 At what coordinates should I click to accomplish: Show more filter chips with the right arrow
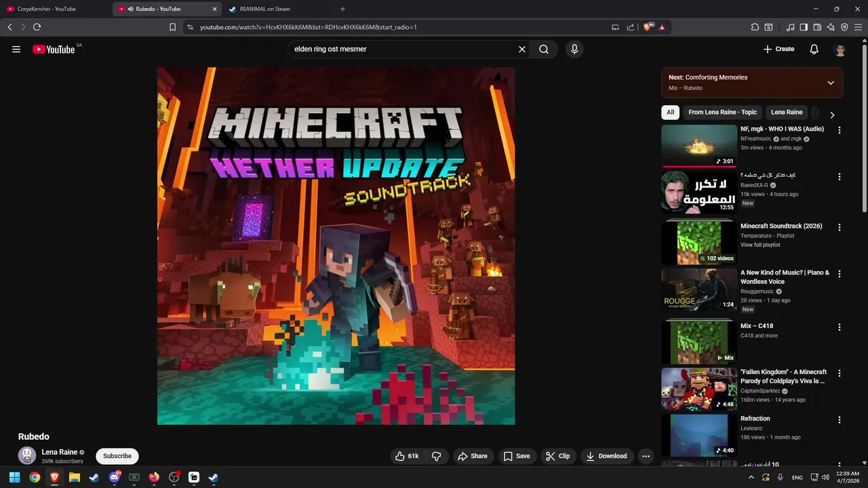[832, 115]
